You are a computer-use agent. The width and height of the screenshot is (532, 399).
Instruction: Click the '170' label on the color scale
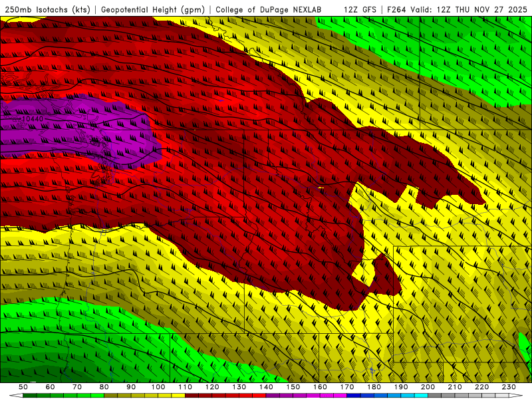347,387
